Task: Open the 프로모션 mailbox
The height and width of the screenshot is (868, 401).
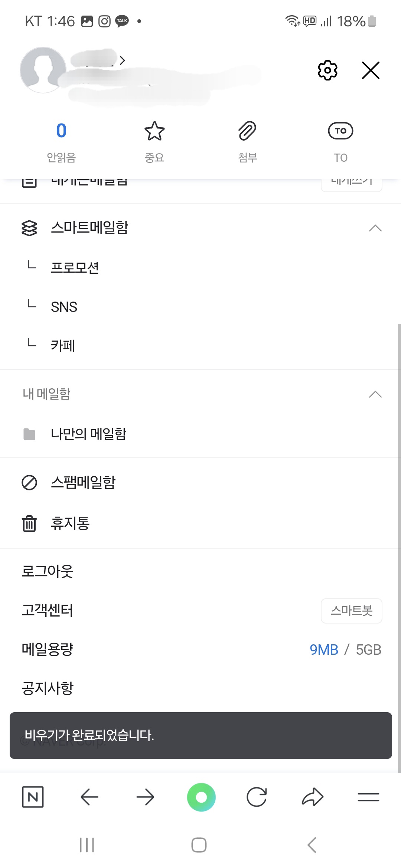Action: pyautogui.click(x=75, y=267)
